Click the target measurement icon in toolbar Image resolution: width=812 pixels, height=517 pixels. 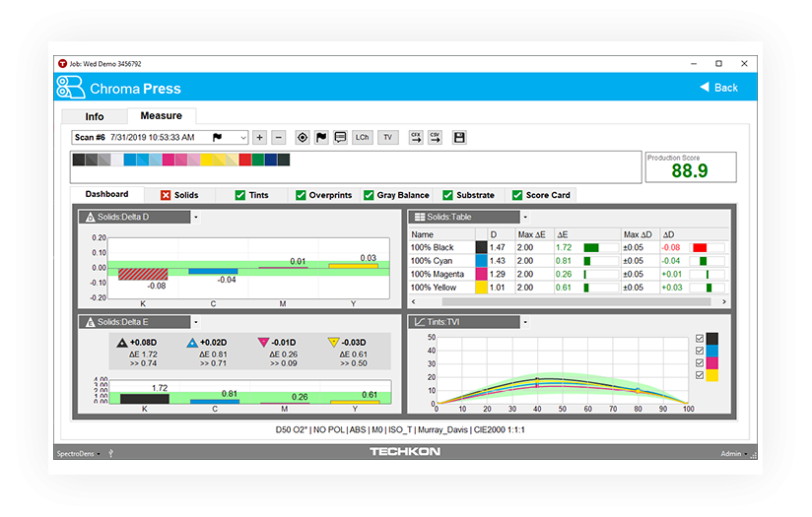[303, 138]
